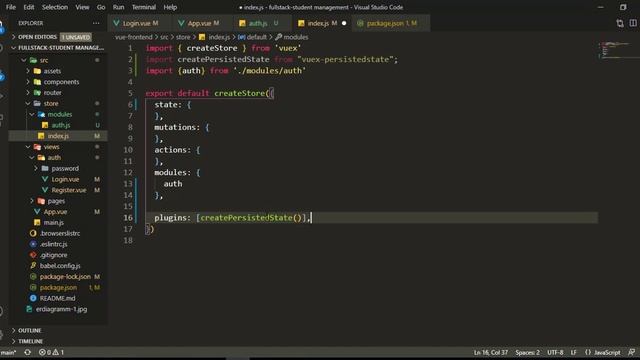Open the File menu
The height and width of the screenshot is (360, 640).
coord(11,7)
